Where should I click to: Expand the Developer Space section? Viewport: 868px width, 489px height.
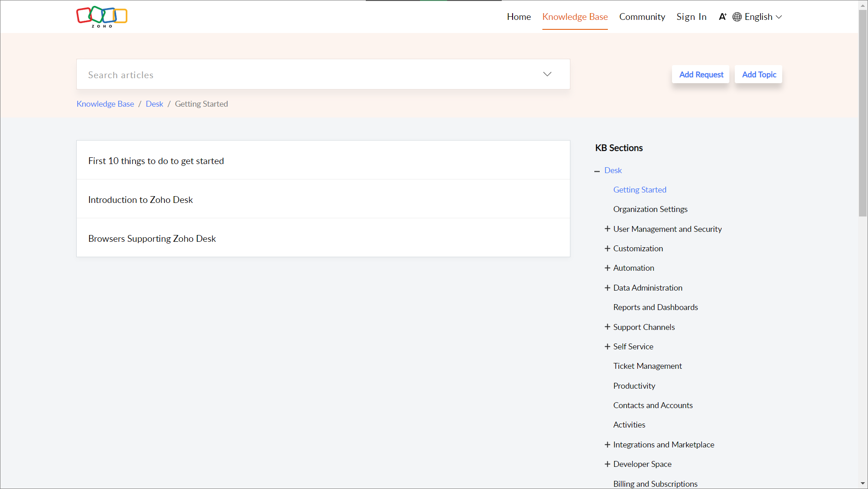pos(607,464)
